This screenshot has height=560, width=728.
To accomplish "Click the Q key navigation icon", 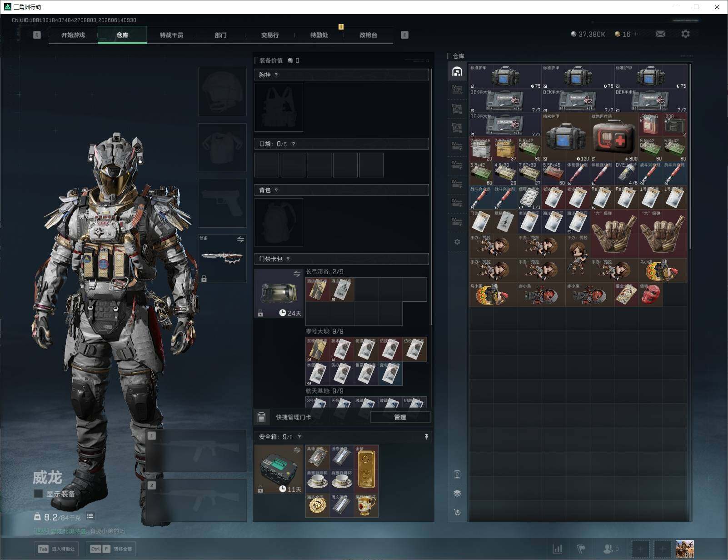I will 37,35.
